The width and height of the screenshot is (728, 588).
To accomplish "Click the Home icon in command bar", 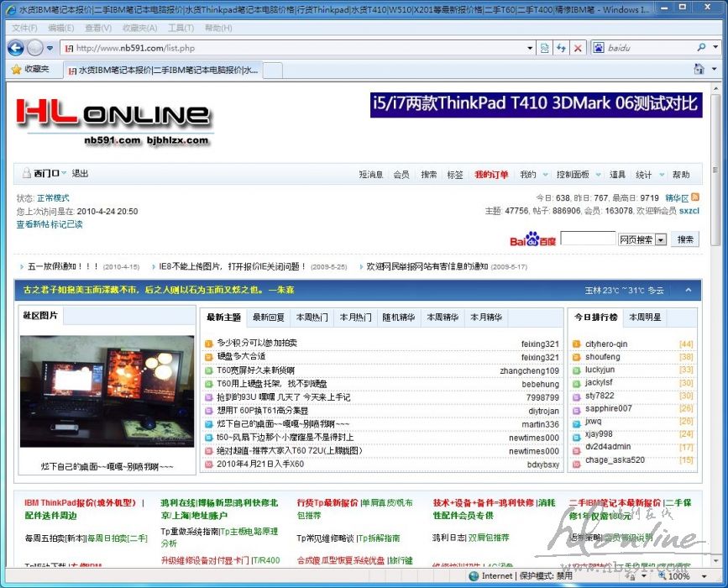I will click(699, 69).
